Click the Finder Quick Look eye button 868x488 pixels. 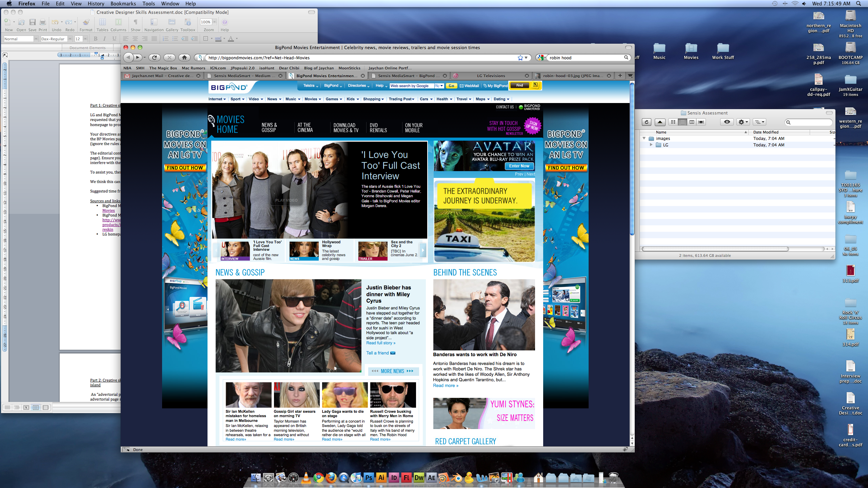coord(727,122)
